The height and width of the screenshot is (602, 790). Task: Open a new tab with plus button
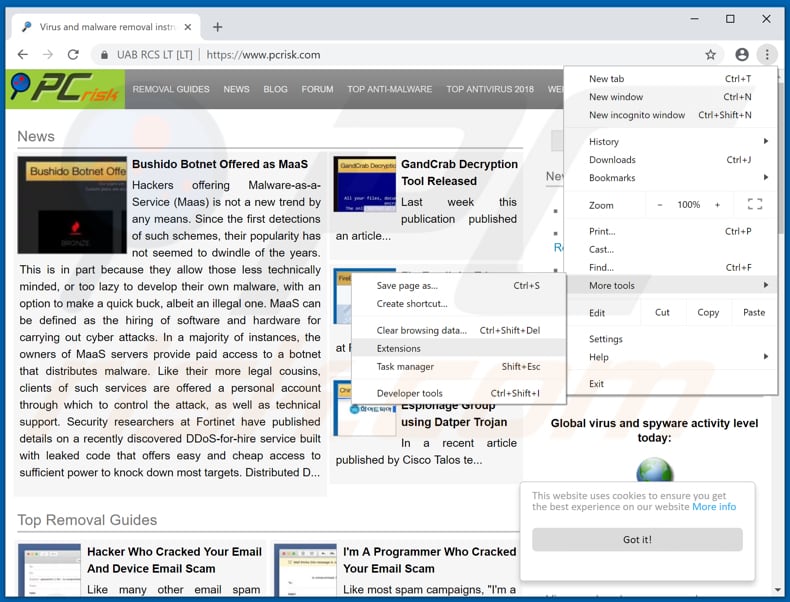point(218,27)
